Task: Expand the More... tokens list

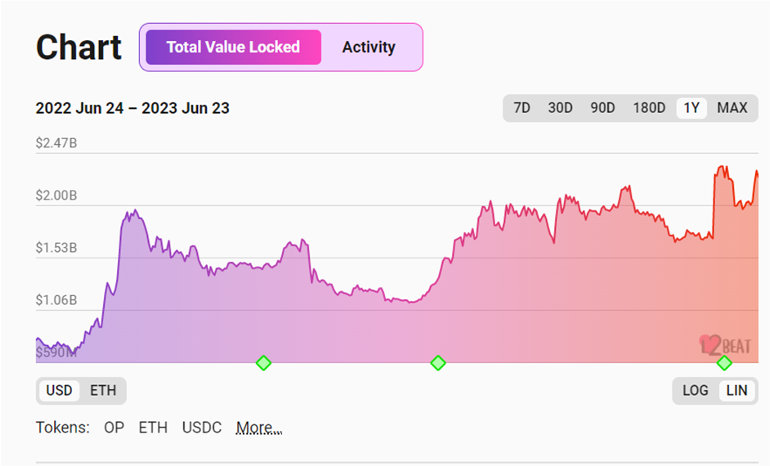Action: (259, 427)
